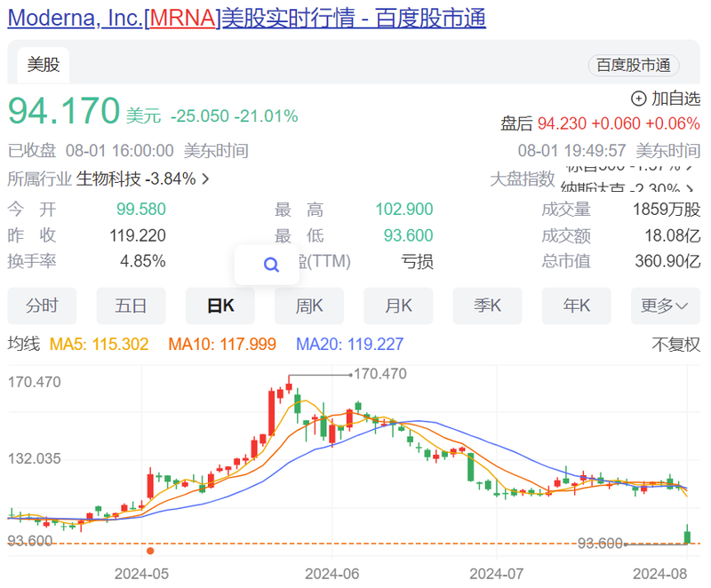Switch to the 五日 chart tab
The image size is (711, 588).
131,306
